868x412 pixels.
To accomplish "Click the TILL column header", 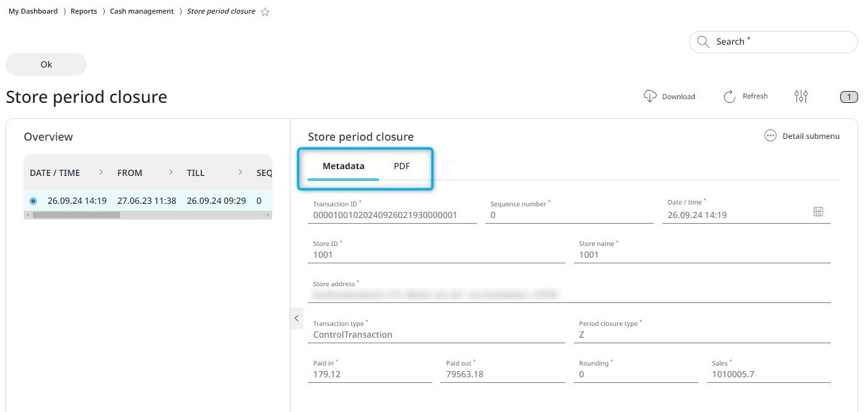I will click(x=196, y=173).
